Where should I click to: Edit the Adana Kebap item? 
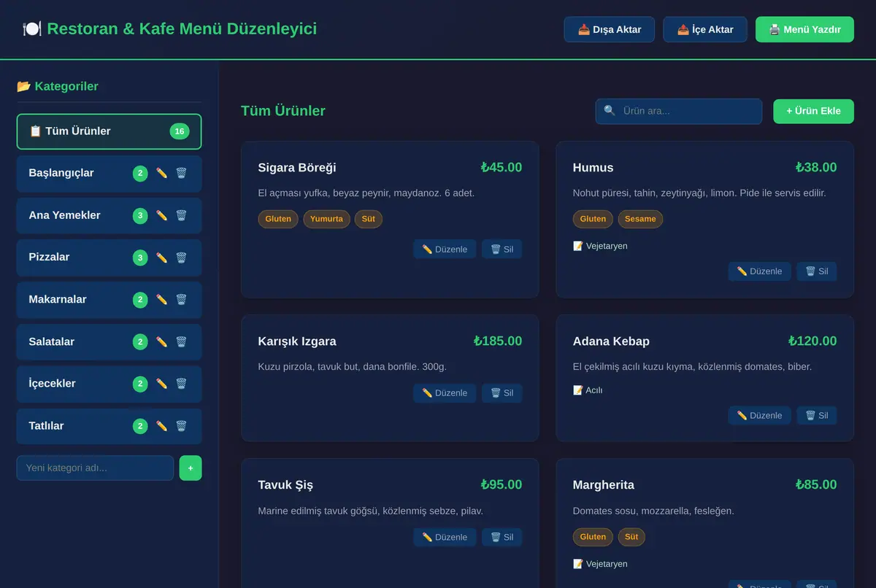tap(759, 416)
